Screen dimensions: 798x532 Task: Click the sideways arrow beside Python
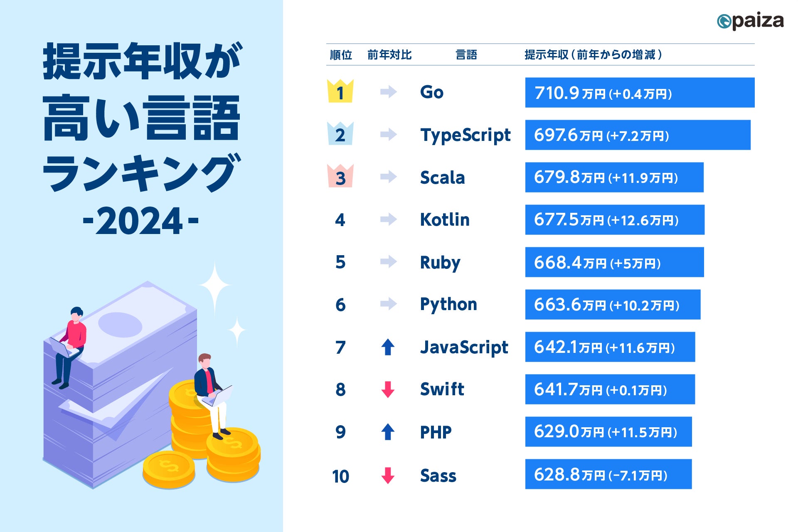(x=388, y=304)
